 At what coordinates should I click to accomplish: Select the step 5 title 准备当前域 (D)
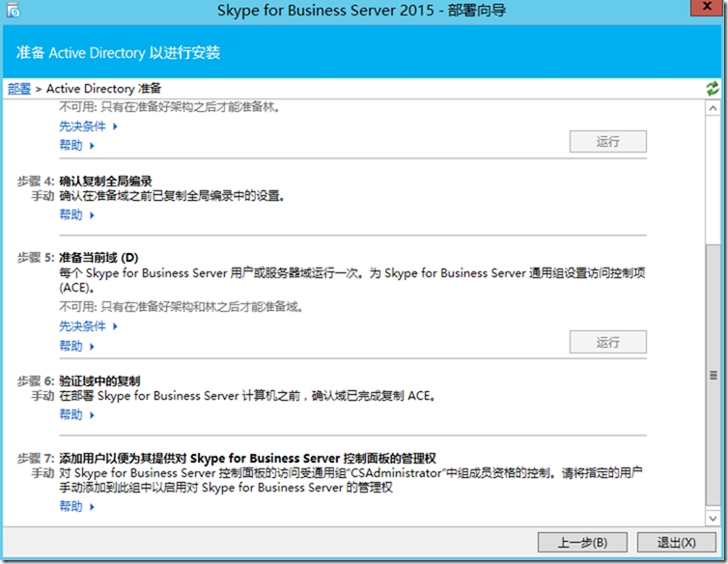tap(98, 258)
